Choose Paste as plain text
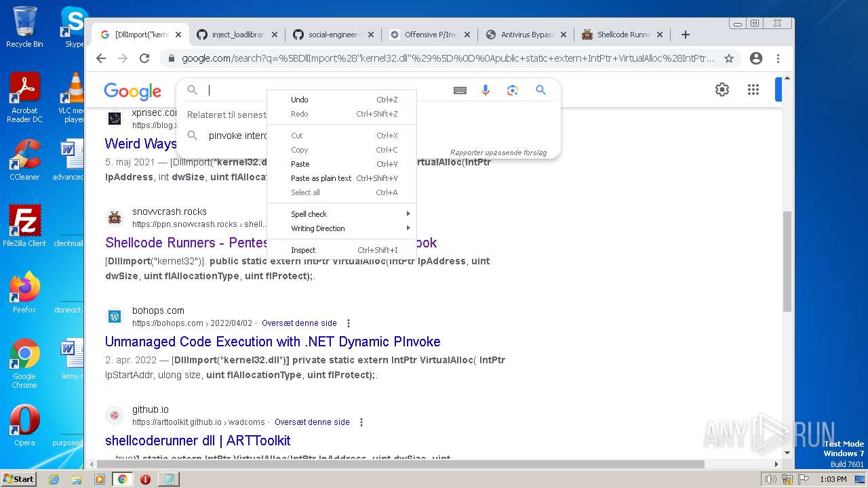The height and width of the screenshot is (488, 868). pyautogui.click(x=342, y=178)
